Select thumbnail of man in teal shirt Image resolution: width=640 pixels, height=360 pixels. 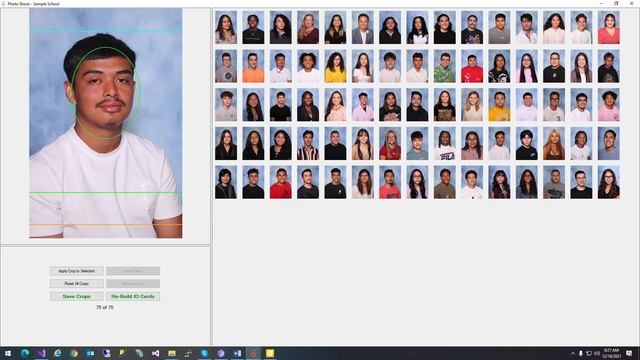pyautogui.click(x=417, y=143)
